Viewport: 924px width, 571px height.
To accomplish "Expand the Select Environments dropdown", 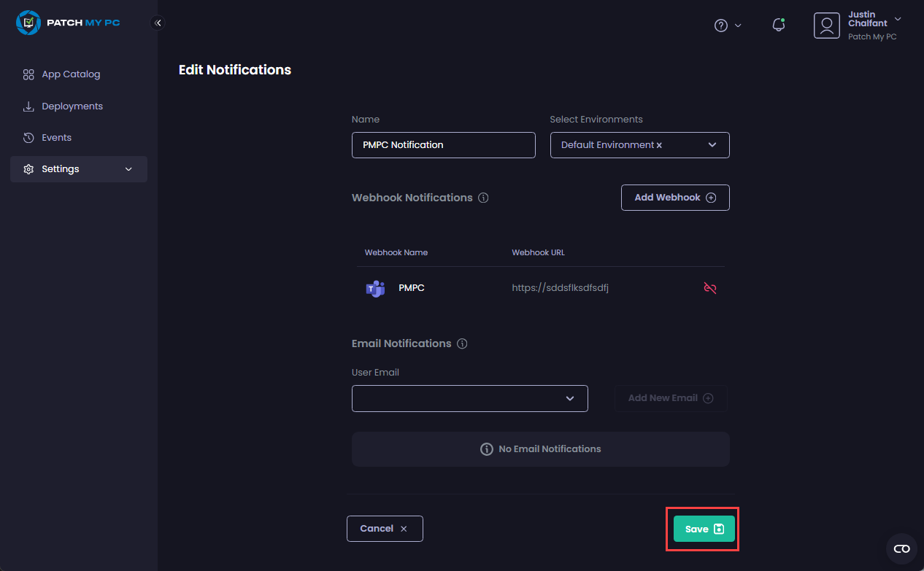I will (x=712, y=145).
